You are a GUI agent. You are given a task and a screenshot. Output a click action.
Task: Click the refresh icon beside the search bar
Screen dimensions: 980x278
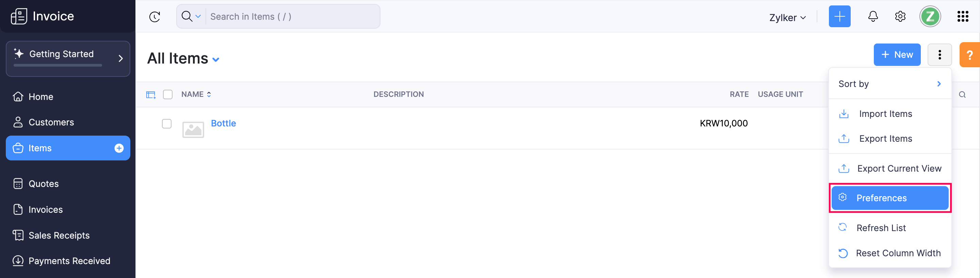pyautogui.click(x=154, y=16)
